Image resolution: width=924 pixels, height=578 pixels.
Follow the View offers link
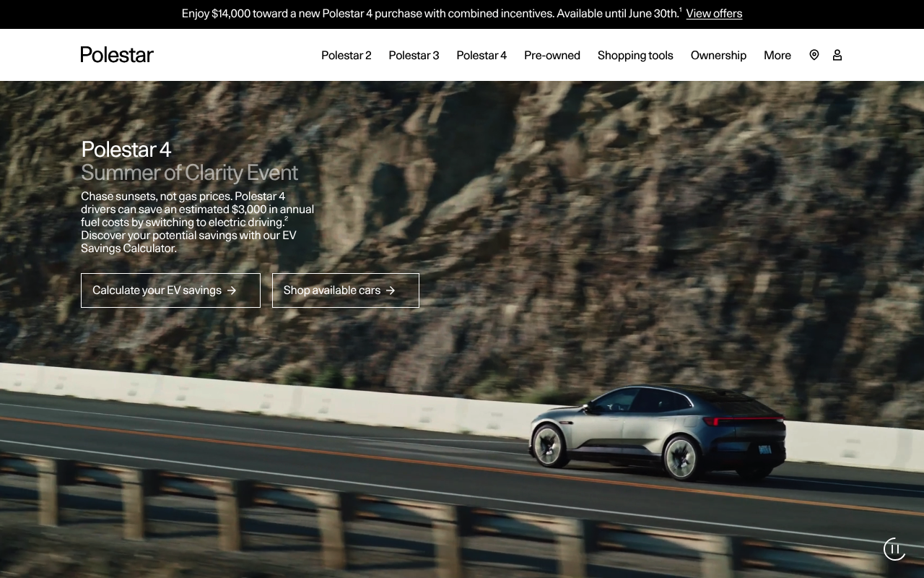click(714, 14)
